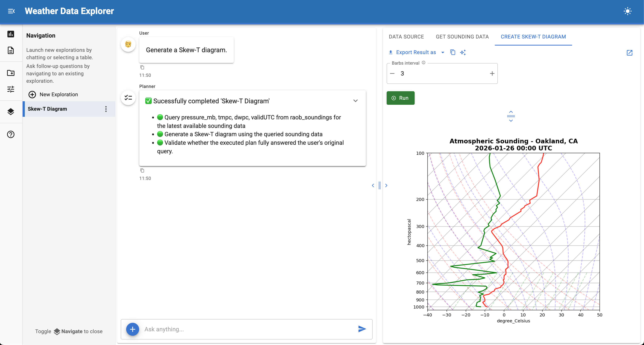Open Skew-T Diagram more options menu
This screenshot has width=644, height=345.
(106, 109)
